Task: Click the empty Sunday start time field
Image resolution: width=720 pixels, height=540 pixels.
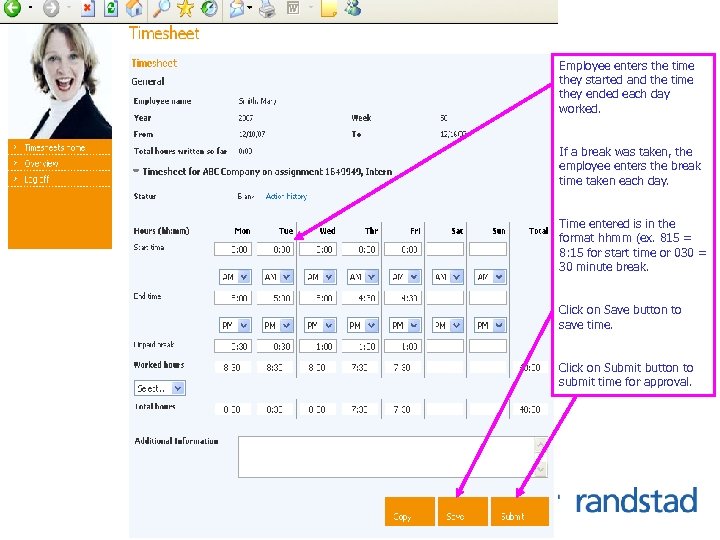Action: [x=488, y=249]
